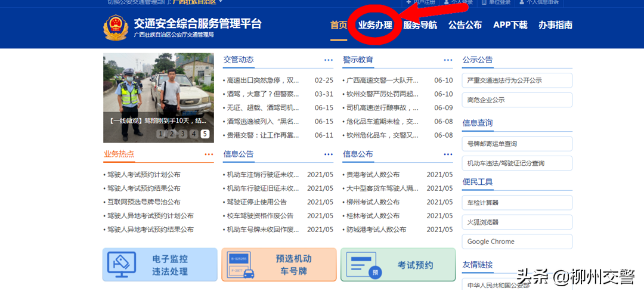Show more 警示教育 via ellipsis icon
The height and width of the screenshot is (294, 644).
click(448, 60)
